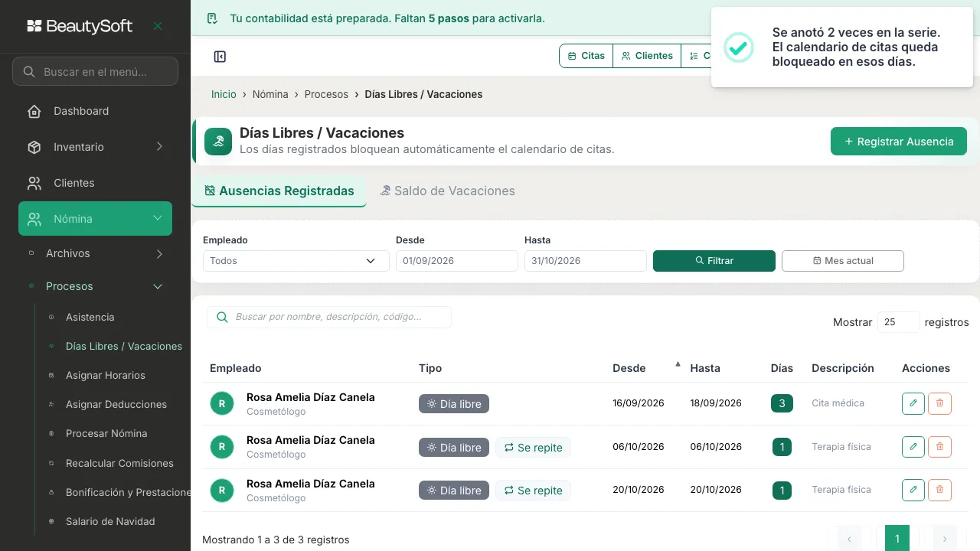Viewport: 980px width, 551px height.
Task: Open Asignar Horarios item
Action: point(106,375)
